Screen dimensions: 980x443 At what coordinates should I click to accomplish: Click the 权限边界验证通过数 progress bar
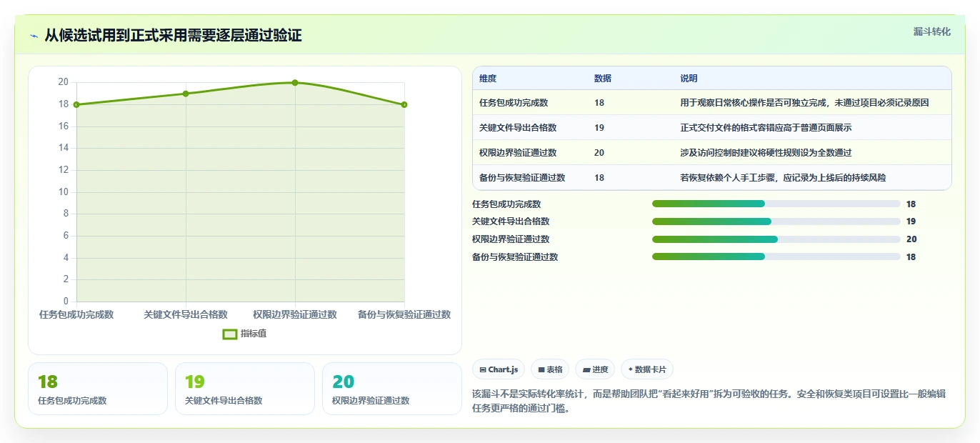tap(776, 239)
